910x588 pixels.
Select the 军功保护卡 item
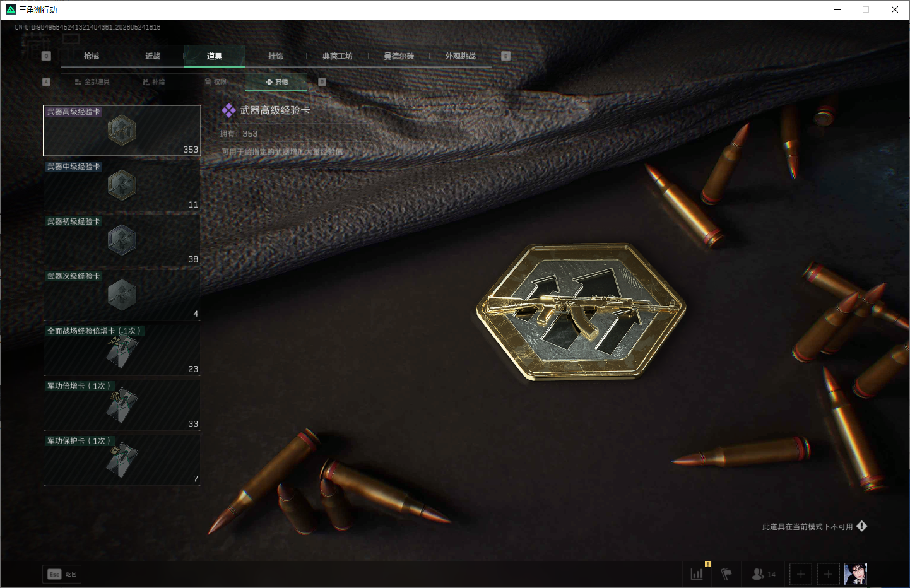coord(122,460)
